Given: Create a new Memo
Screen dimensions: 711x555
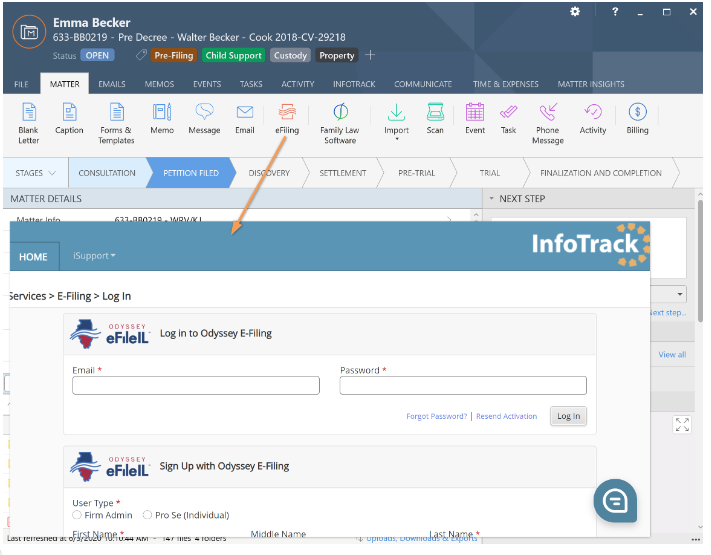Looking at the screenshot, I should (x=162, y=119).
